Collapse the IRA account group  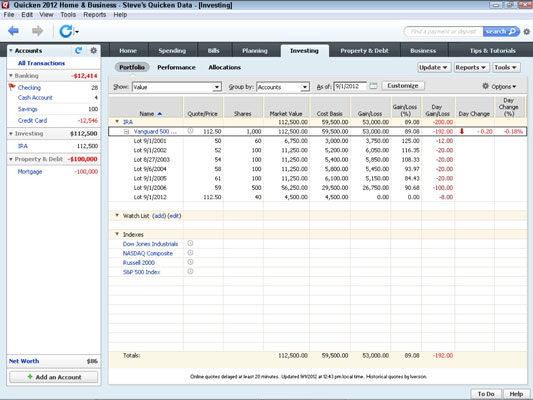point(117,122)
